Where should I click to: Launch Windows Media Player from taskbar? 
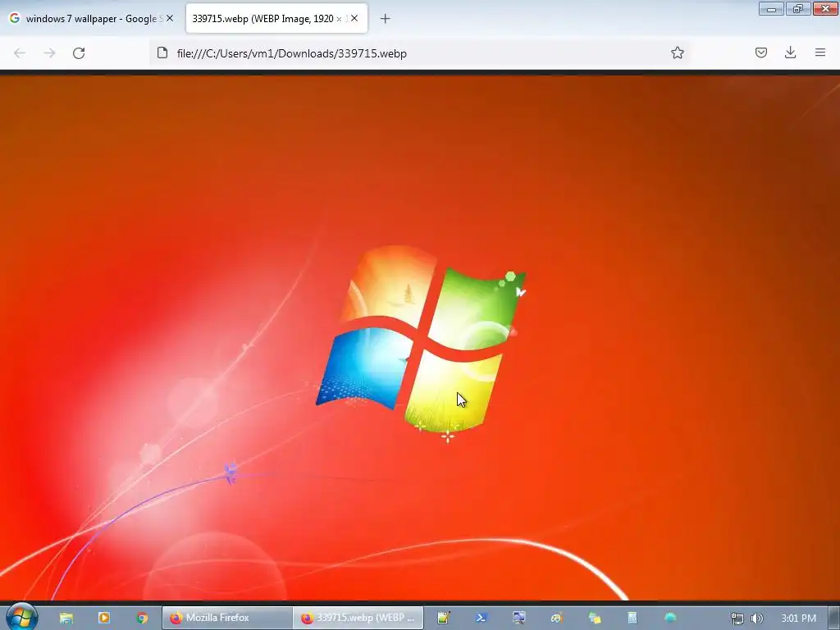(x=104, y=618)
